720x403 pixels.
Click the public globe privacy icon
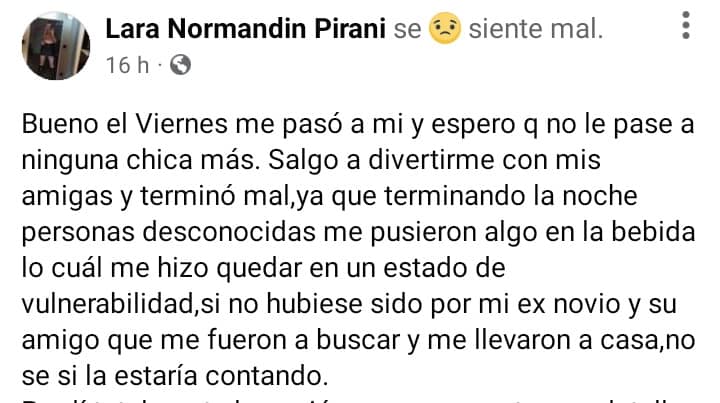(x=180, y=67)
